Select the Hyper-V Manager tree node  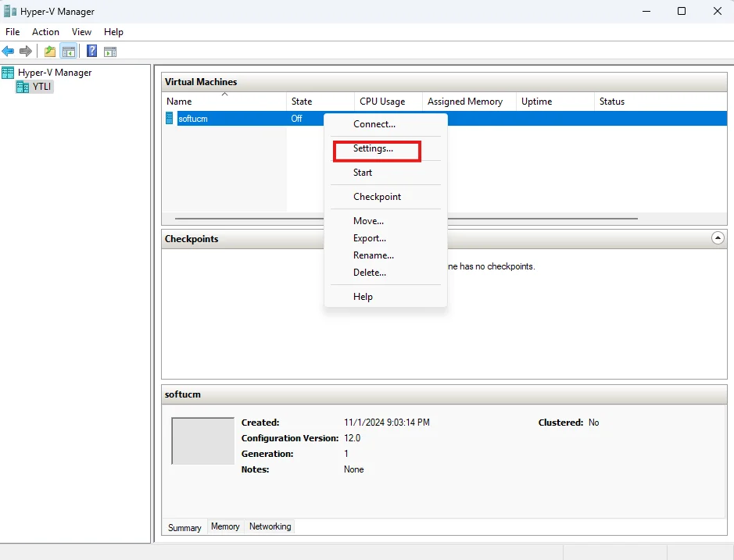point(55,73)
